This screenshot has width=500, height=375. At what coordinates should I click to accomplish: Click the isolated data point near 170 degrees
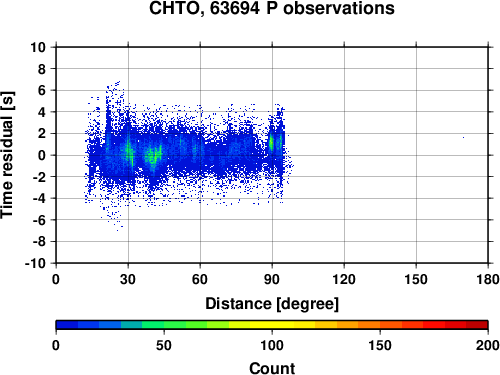tap(463, 137)
